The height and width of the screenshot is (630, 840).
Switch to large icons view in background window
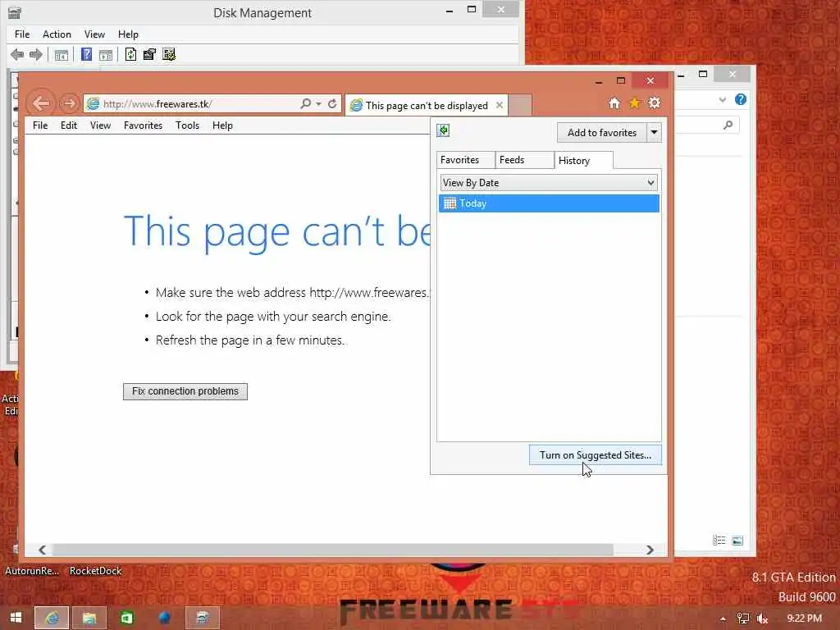click(x=737, y=541)
